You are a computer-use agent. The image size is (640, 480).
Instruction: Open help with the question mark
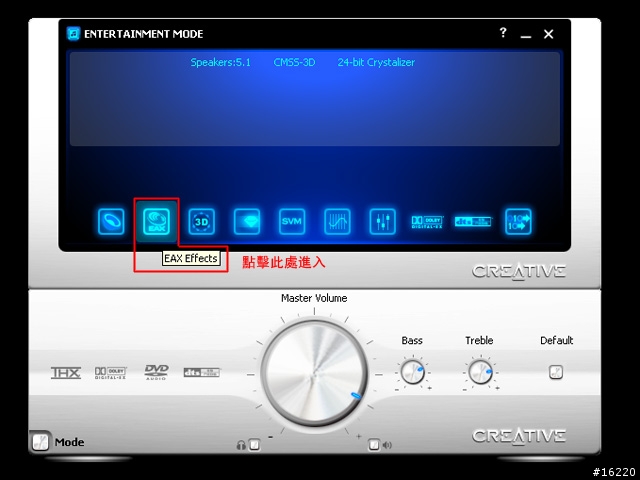pos(503,32)
